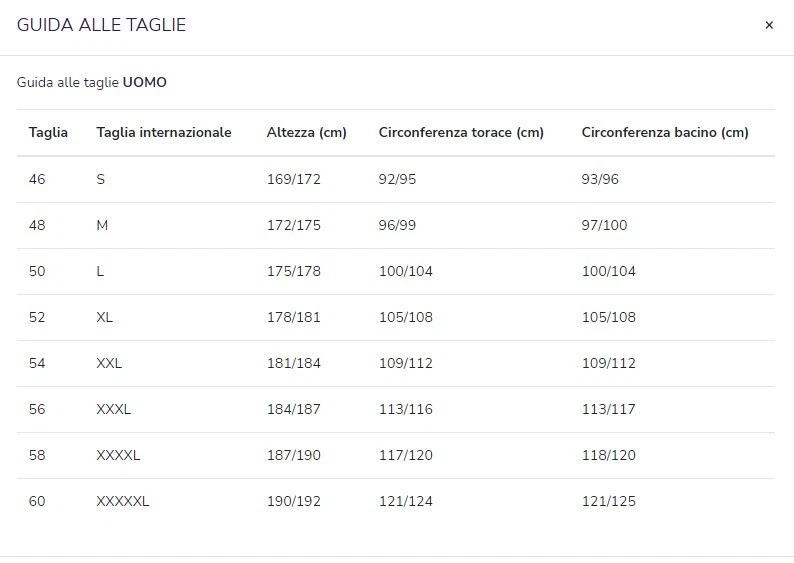The width and height of the screenshot is (794, 563).
Task: Click the 97/100 hip value
Action: click(x=604, y=225)
